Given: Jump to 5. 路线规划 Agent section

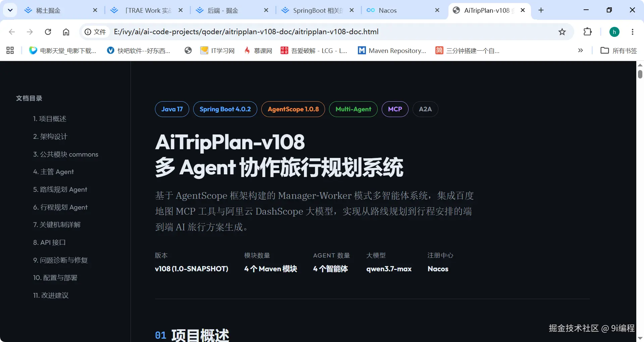Looking at the screenshot, I should coord(60,190).
